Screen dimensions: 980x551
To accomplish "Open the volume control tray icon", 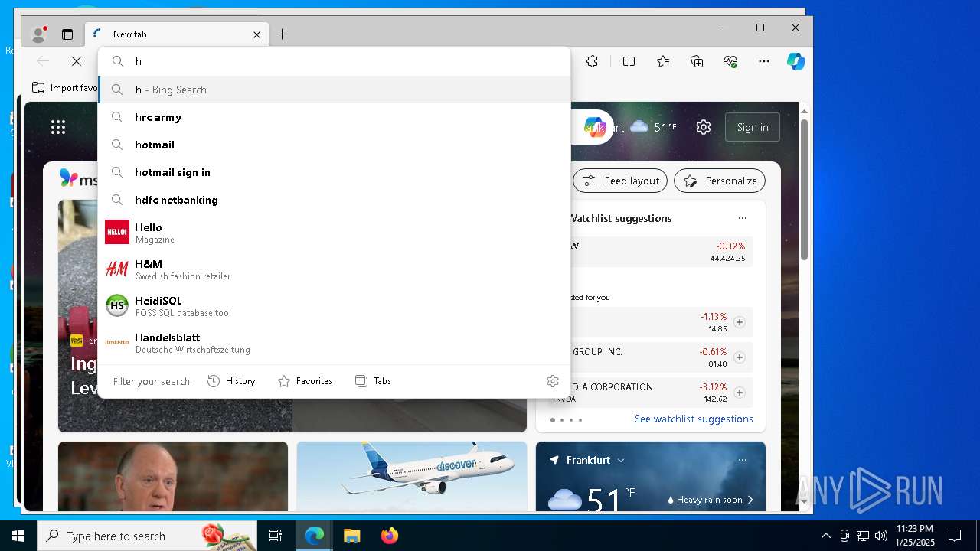I will 880,536.
